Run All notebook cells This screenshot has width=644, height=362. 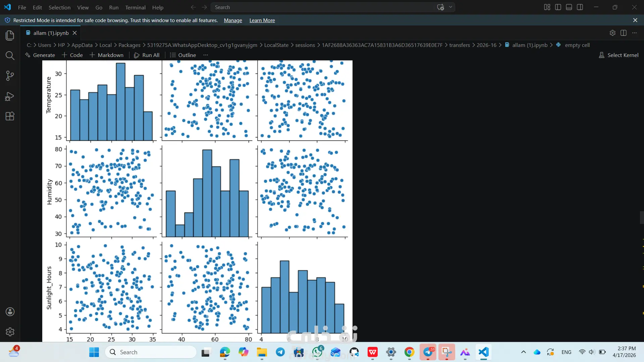click(x=147, y=55)
